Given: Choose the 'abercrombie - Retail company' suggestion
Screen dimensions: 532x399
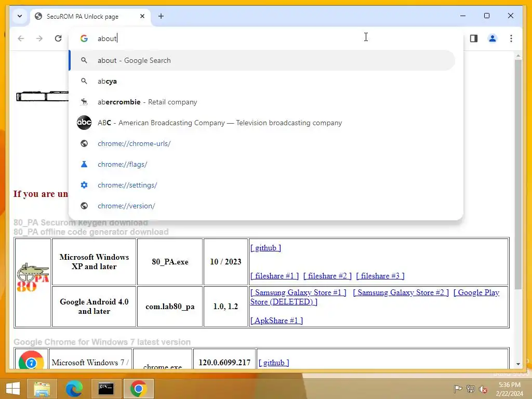Looking at the screenshot, I should [262, 102].
